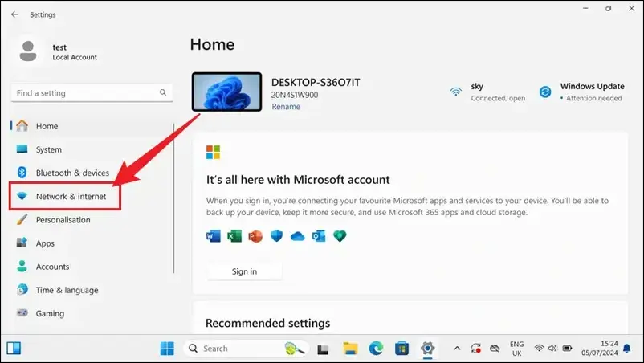Click the search magnifier in Find a setting

(x=163, y=92)
